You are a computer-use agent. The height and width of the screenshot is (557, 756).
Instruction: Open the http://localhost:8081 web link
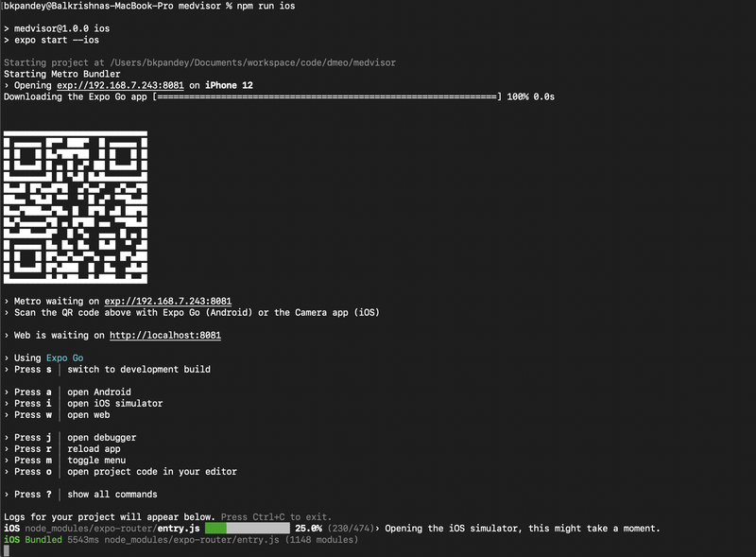(164, 335)
